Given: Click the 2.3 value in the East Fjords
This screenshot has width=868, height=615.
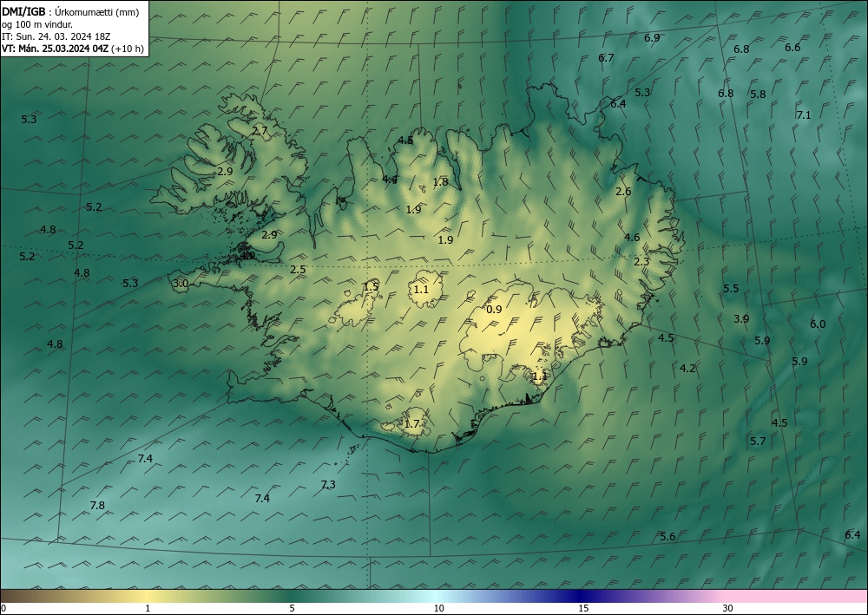Looking at the screenshot, I should (x=641, y=262).
